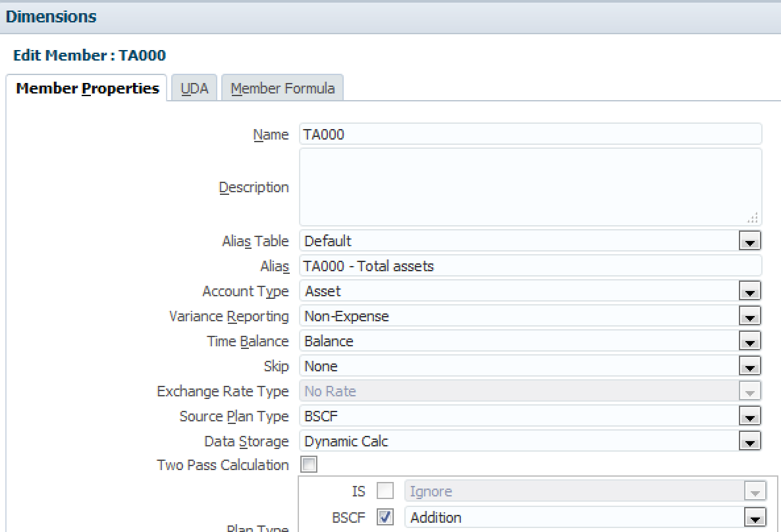Screen dimensions: 781x532
Task: Click the disabled IS Ignore dropdown arrow
Action: coord(755,491)
